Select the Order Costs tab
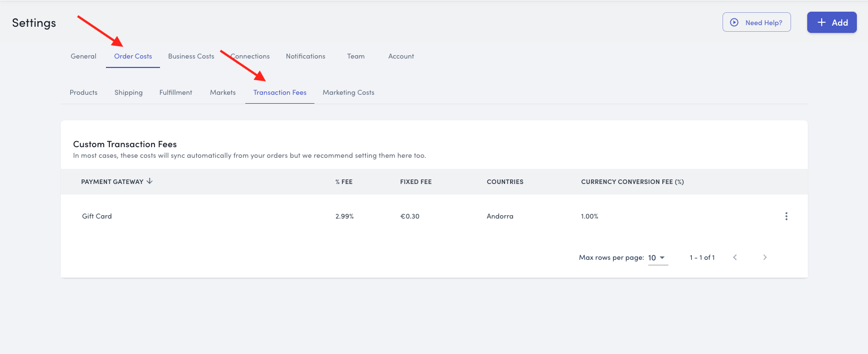The image size is (868, 354). (x=133, y=56)
